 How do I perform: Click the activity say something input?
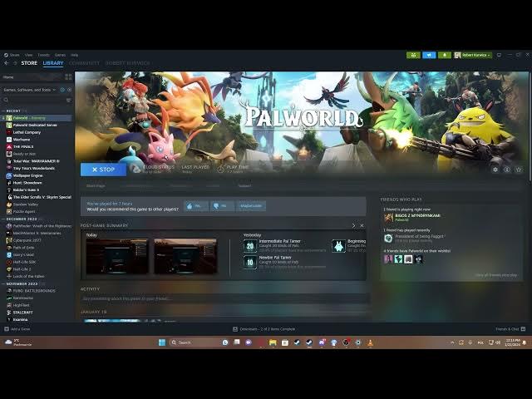tap(225, 298)
